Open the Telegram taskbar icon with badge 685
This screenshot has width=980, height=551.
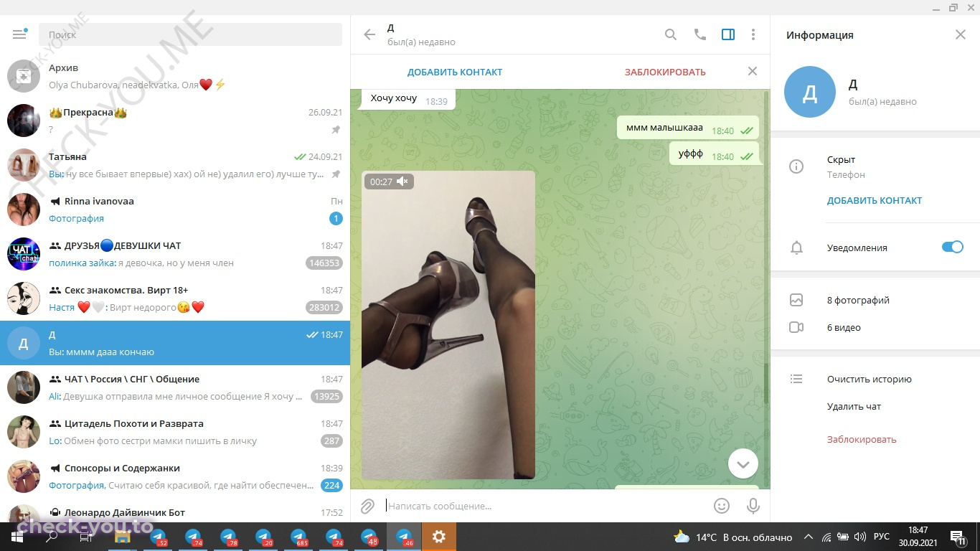coord(298,537)
